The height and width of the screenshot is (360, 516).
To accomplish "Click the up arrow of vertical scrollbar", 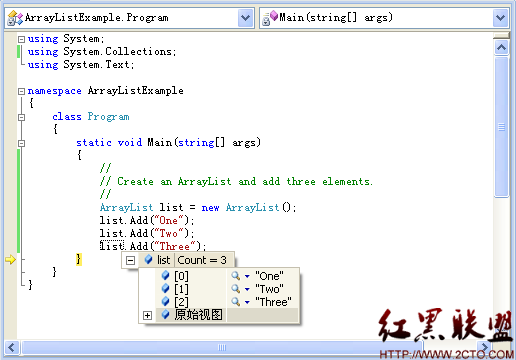I will (x=501, y=48).
